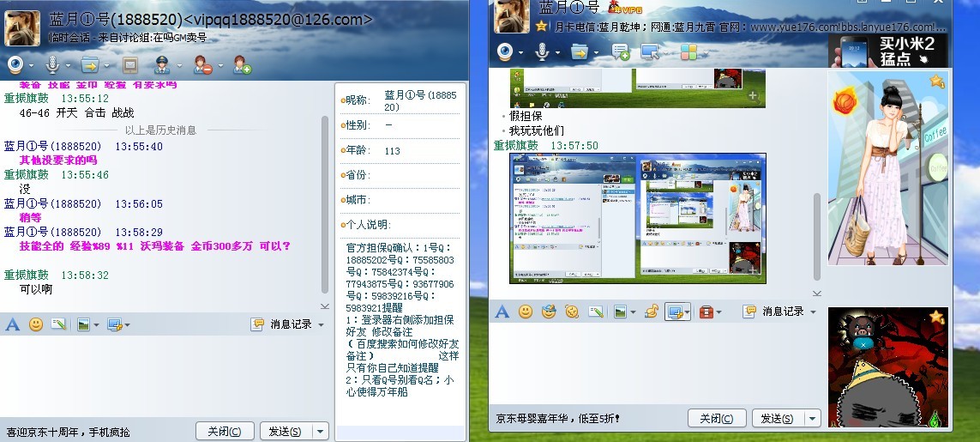
Task: Open the 消息记录 dropdown in left chat
Action: click(321, 325)
